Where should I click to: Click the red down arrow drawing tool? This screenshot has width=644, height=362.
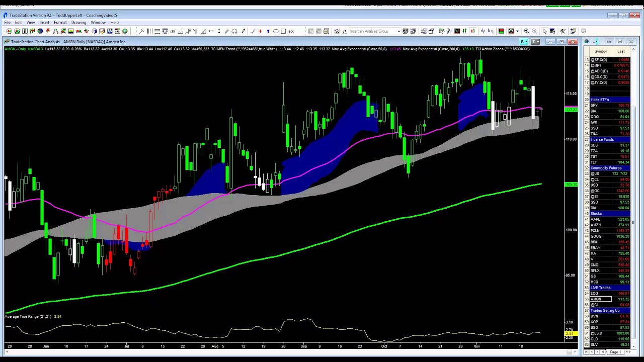(x=260, y=31)
